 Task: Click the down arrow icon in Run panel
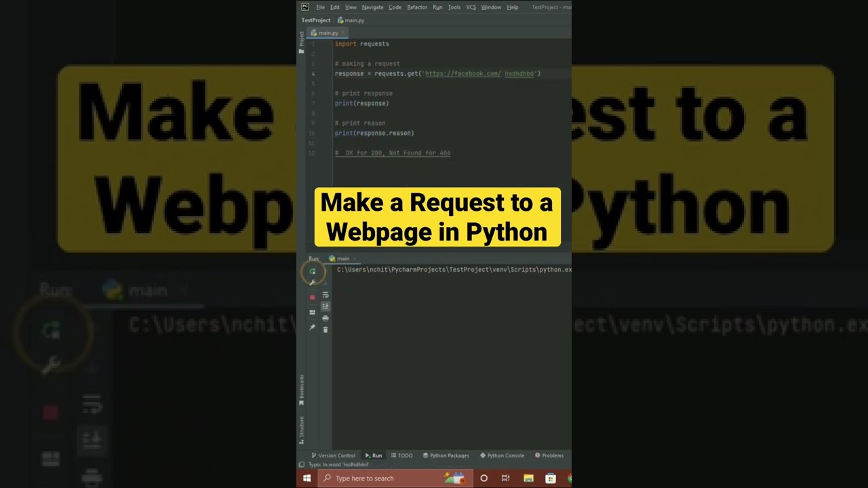[325, 283]
